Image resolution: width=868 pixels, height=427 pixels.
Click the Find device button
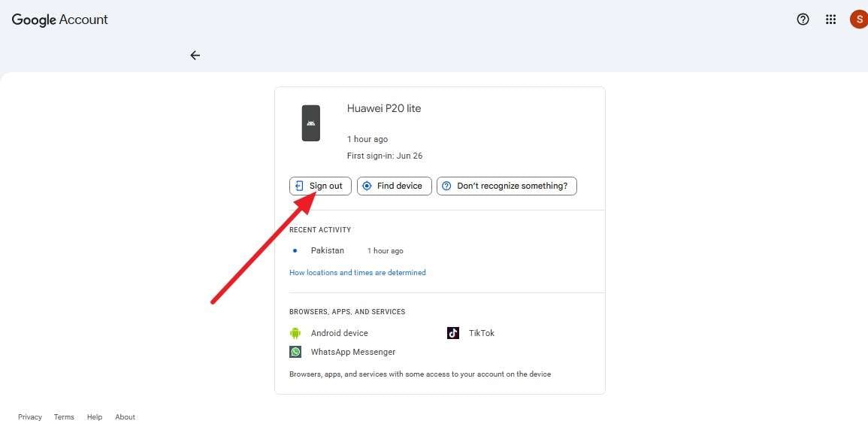[394, 186]
